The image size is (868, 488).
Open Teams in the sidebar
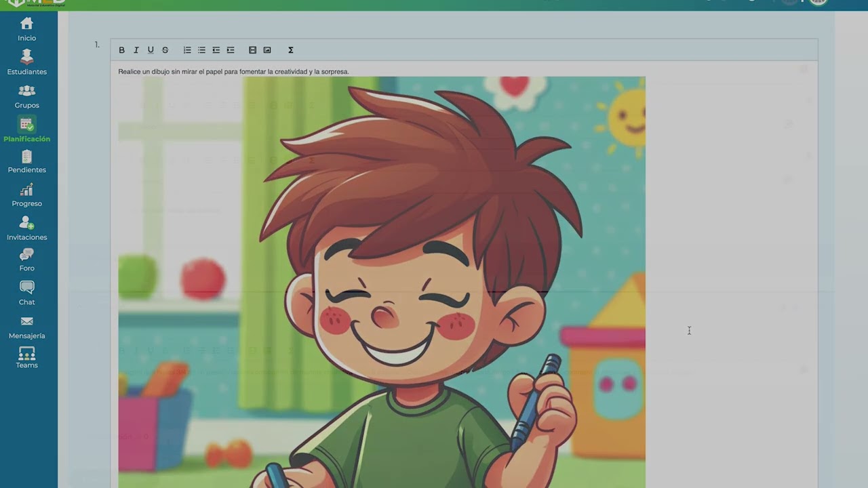pos(27,358)
